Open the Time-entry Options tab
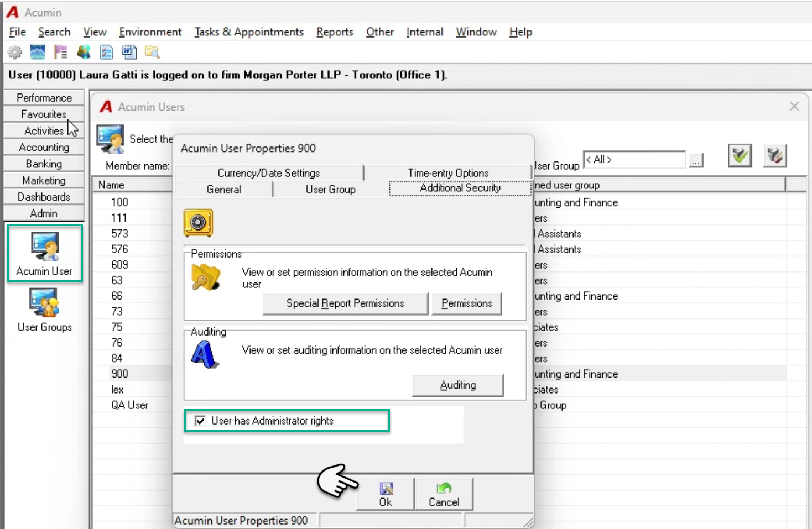Image resolution: width=812 pixels, height=529 pixels. point(448,173)
